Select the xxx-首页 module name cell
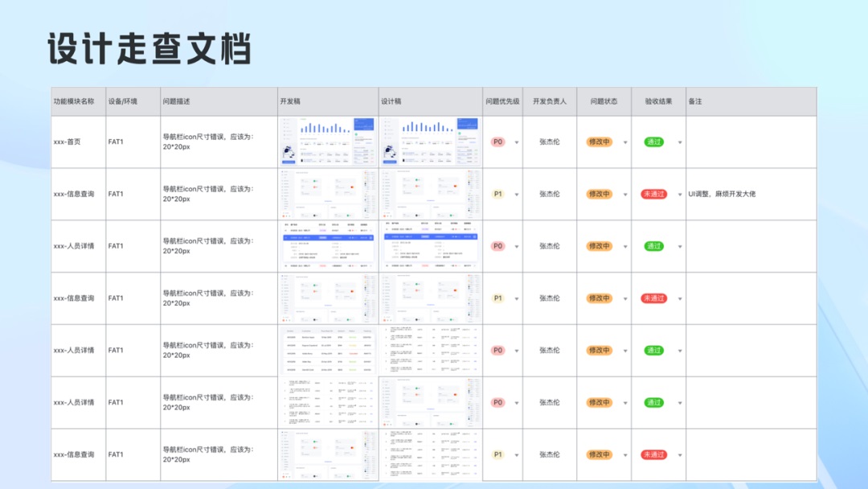 69,141
